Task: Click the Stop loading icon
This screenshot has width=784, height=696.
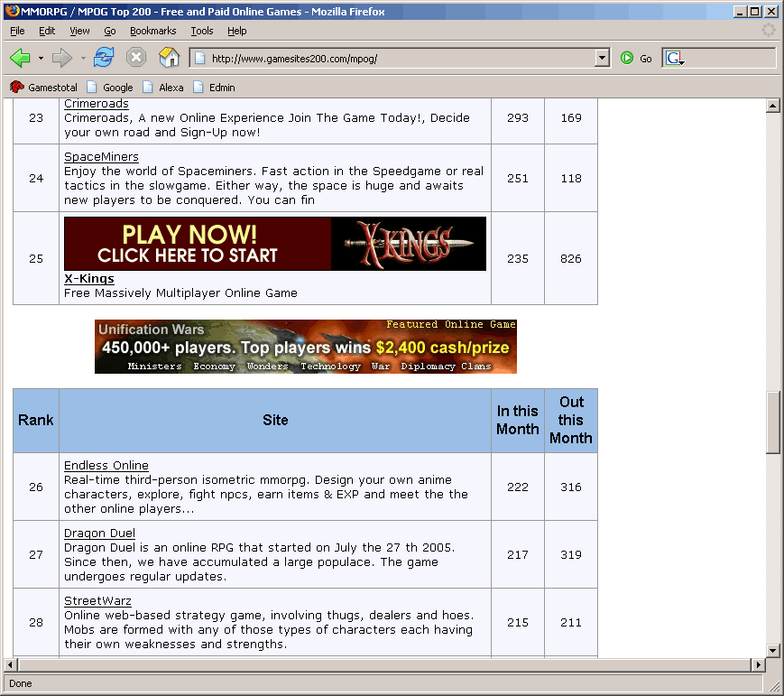Action: (136, 58)
